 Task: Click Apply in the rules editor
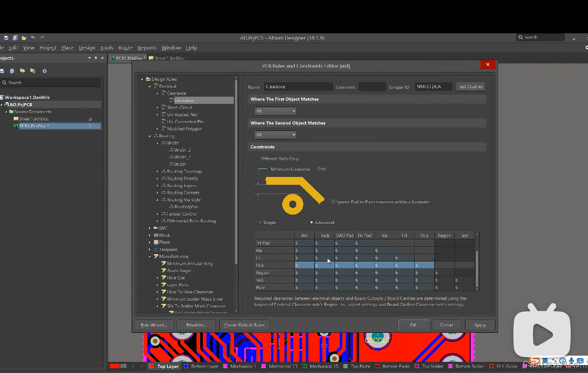point(480,325)
